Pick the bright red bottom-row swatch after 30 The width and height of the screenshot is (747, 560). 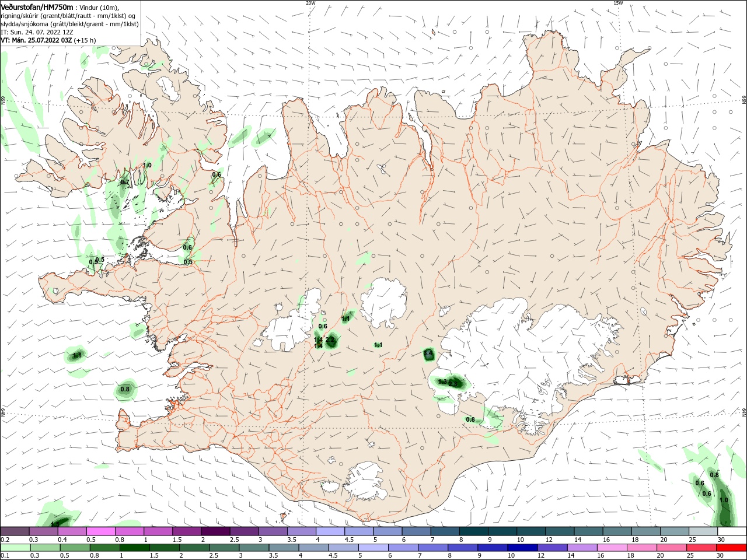click(x=731, y=548)
